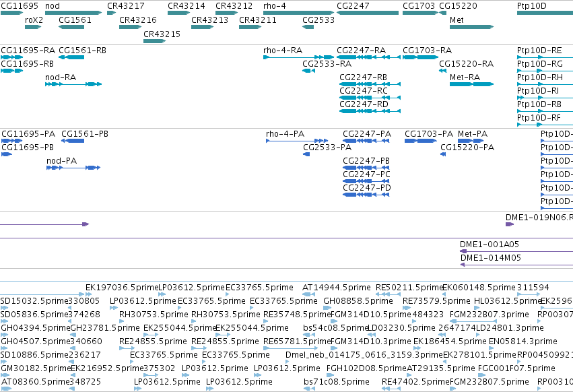
Task: Click the bs54c08.5prime EST label
Action: click(x=335, y=327)
